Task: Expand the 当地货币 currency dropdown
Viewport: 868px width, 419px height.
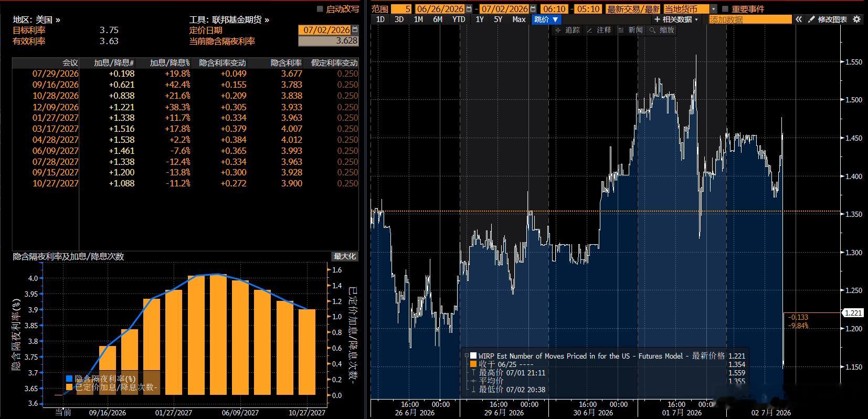Action: point(714,9)
